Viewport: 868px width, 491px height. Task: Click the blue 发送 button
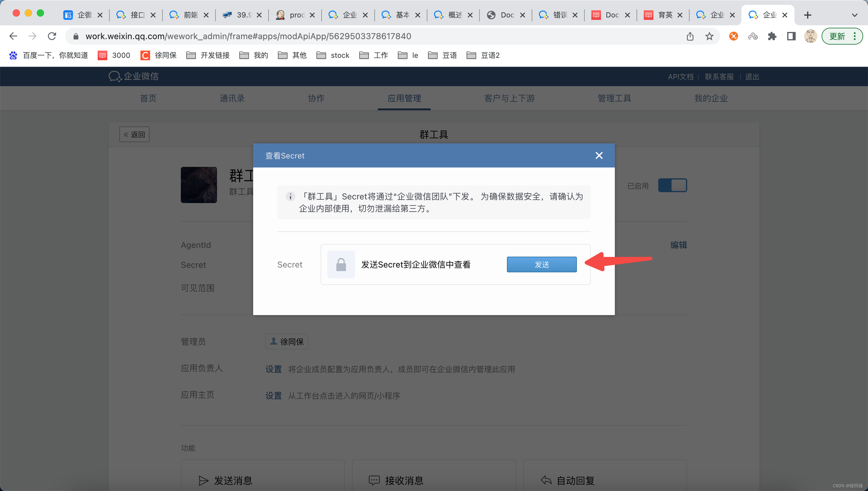(542, 264)
